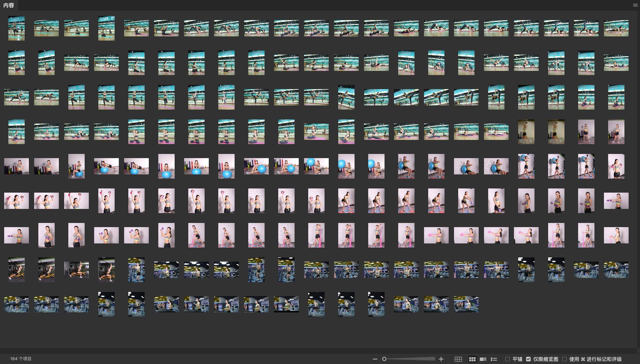The image size is (640, 364).
Task: Select the first weight bench thumbnail in row eight
Action: (16, 270)
